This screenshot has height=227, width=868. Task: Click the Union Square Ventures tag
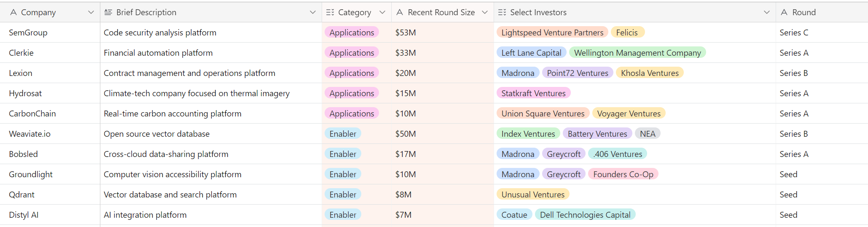543,113
